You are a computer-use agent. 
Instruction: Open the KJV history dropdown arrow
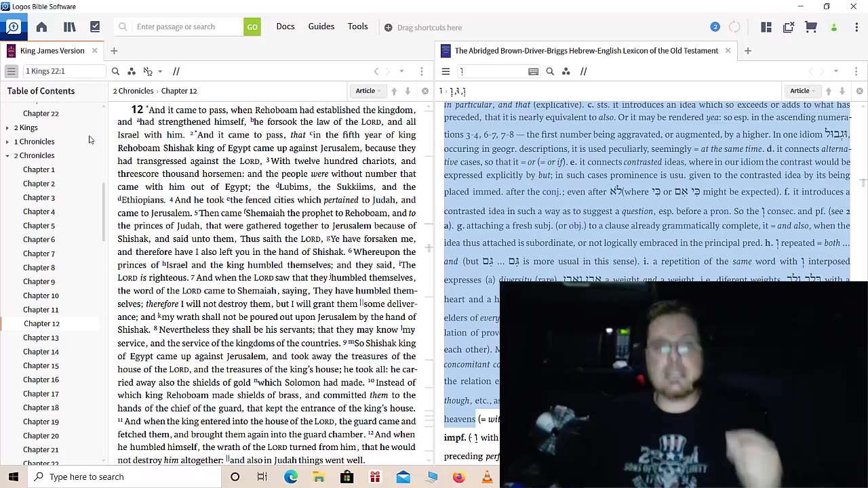[401, 71]
